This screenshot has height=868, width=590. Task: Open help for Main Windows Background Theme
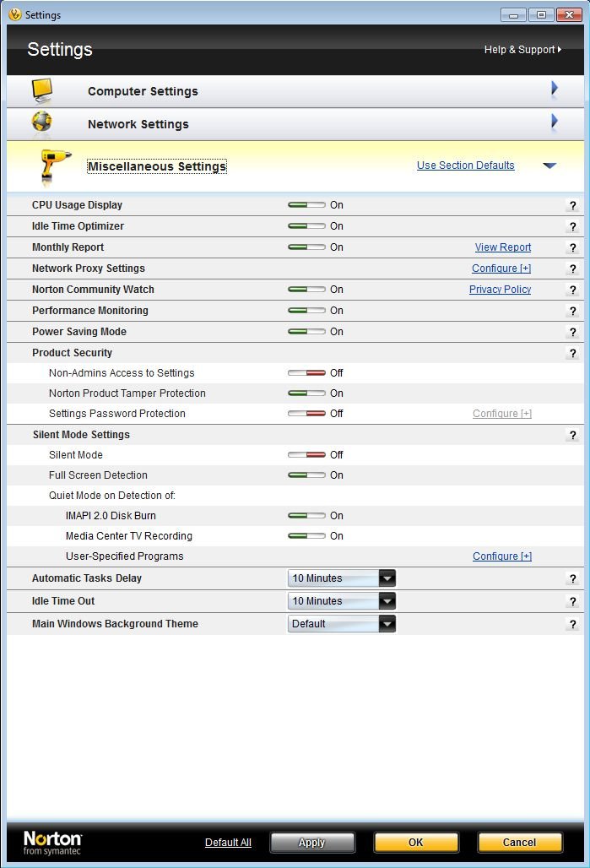click(573, 624)
